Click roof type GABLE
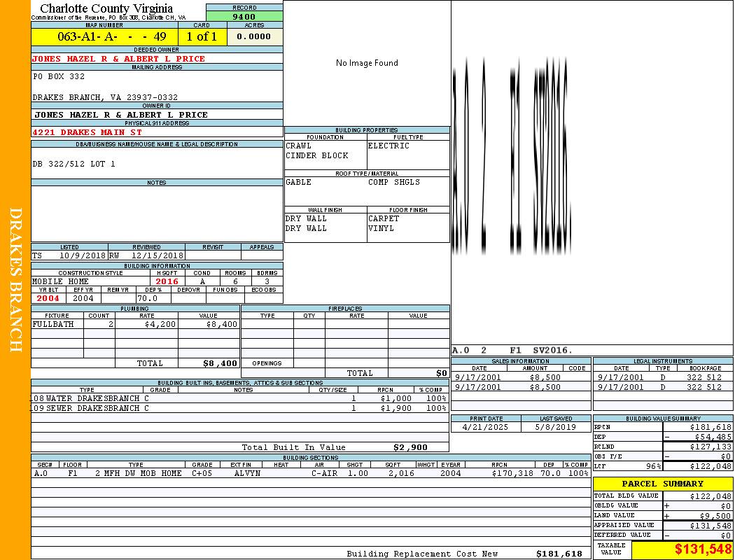Viewport: 735px width, 560px height. (x=298, y=182)
